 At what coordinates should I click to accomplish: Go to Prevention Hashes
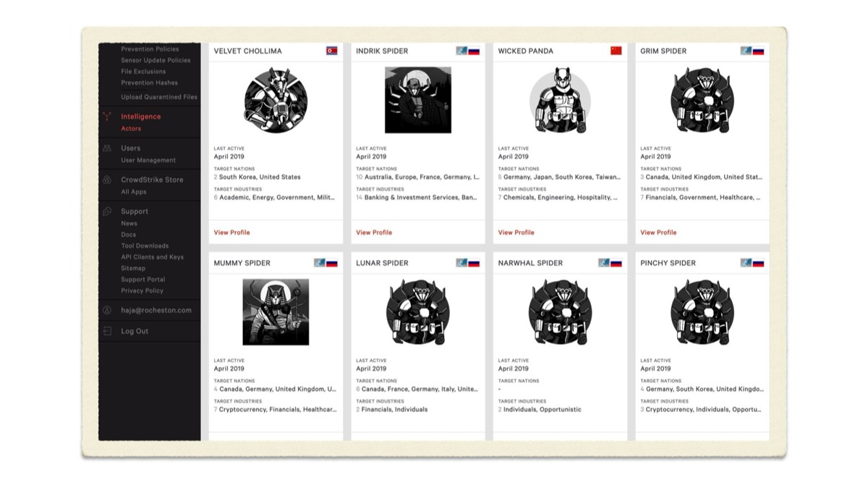[149, 83]
